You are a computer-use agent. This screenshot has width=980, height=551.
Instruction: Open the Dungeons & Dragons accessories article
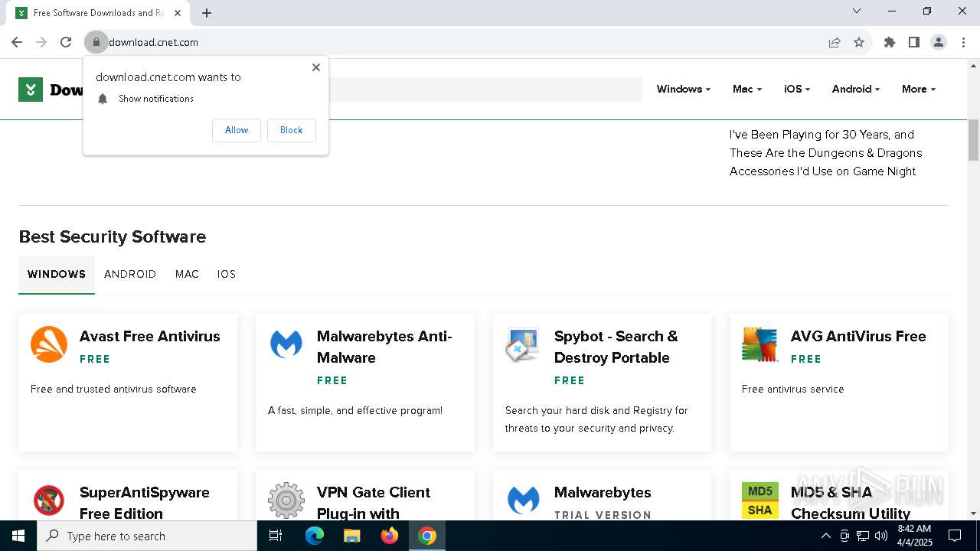825,153
